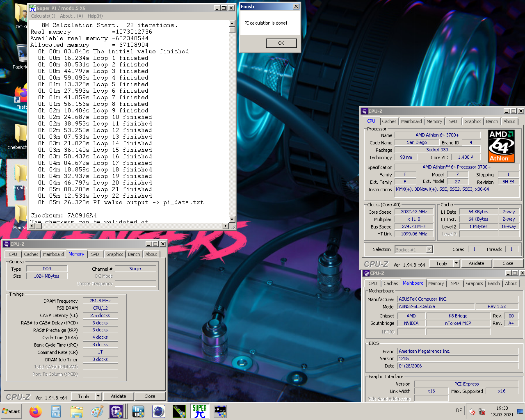Click Core Speed value 3022.42 MHz
The width and height of the screenshot is (525, 420).
414,212
